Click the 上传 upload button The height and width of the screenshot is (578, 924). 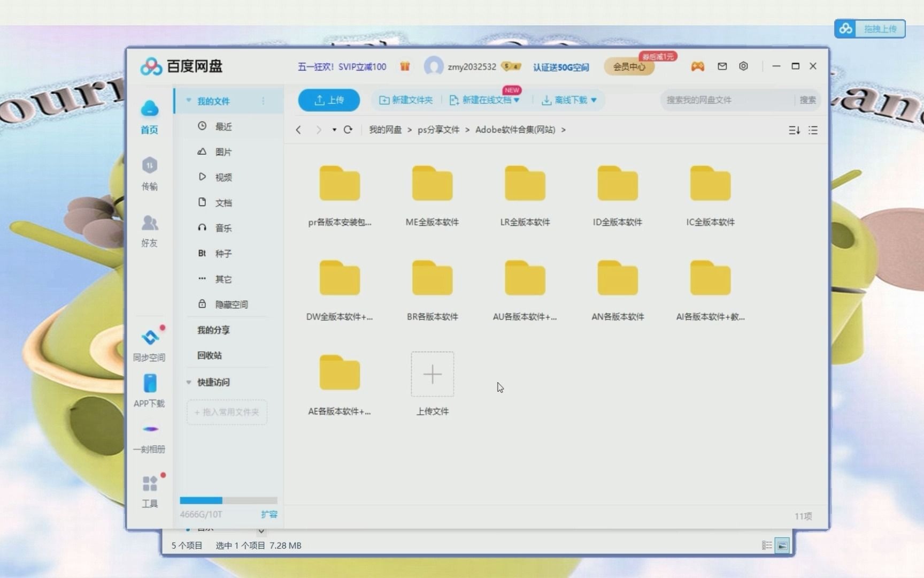[x=328, y=100]
